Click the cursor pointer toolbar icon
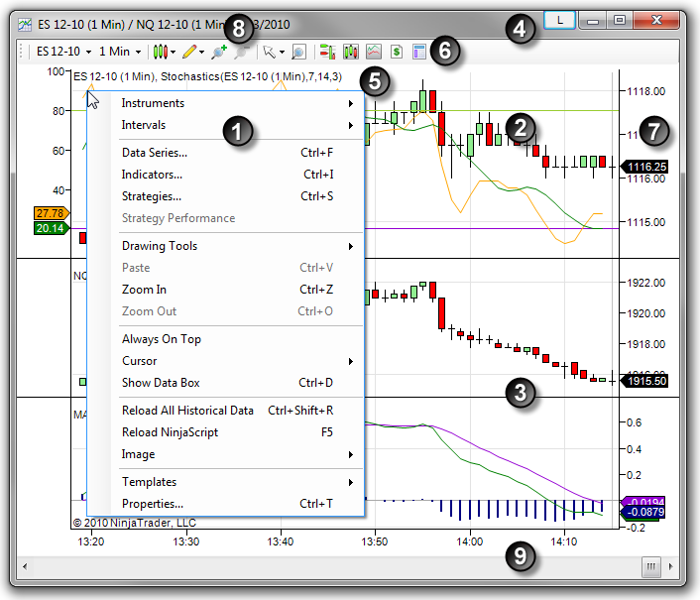 click(x=268, y=51)
